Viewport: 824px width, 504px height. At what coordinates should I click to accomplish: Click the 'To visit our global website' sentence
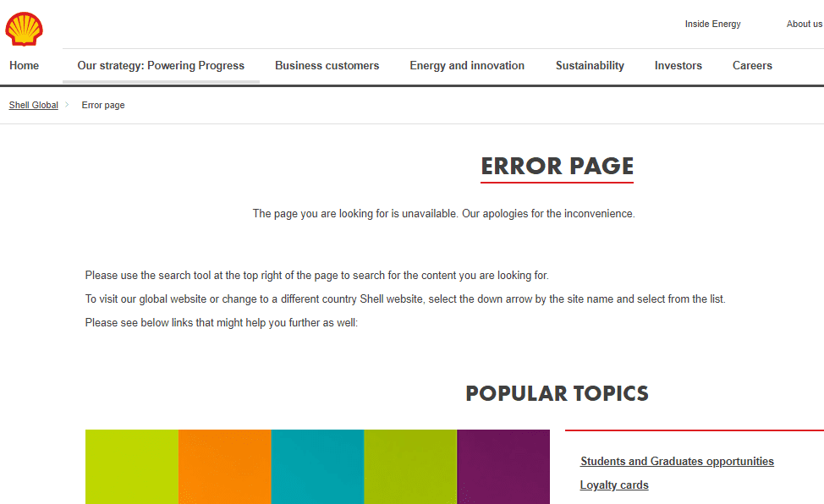pos(405,299)
